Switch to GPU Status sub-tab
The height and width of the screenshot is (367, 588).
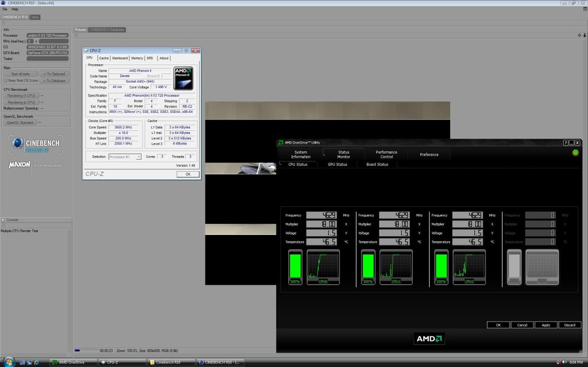338,164
